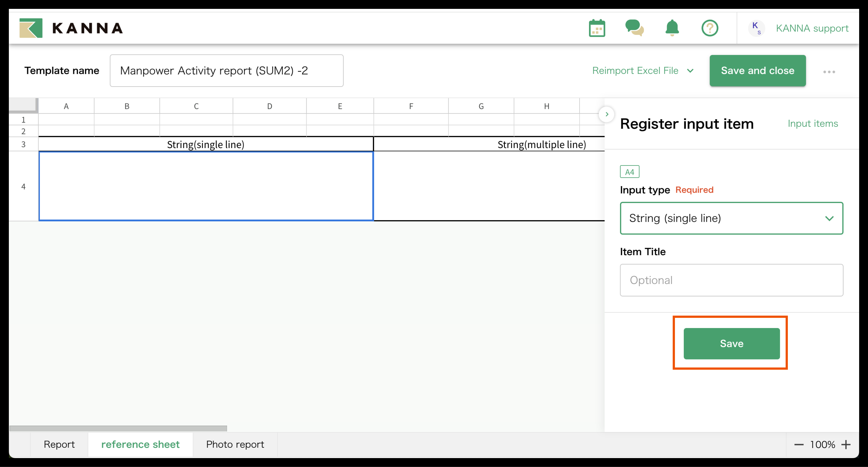The image size is (868, 467).
Task: Zoom in with the plus icon
Action: [846, 445]
